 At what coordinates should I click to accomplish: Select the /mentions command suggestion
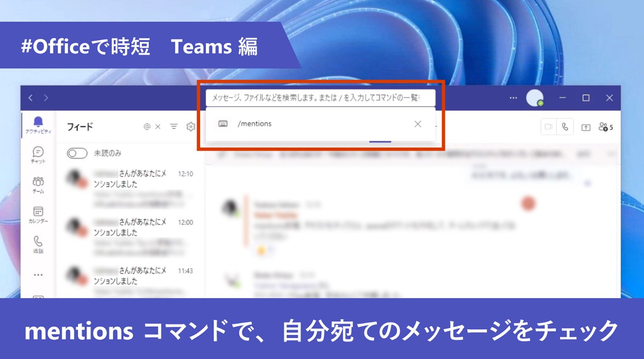[321, 124]
